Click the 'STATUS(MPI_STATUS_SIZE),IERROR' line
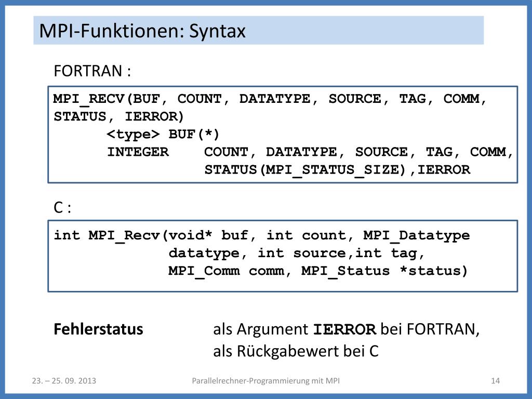 (337, 170)
